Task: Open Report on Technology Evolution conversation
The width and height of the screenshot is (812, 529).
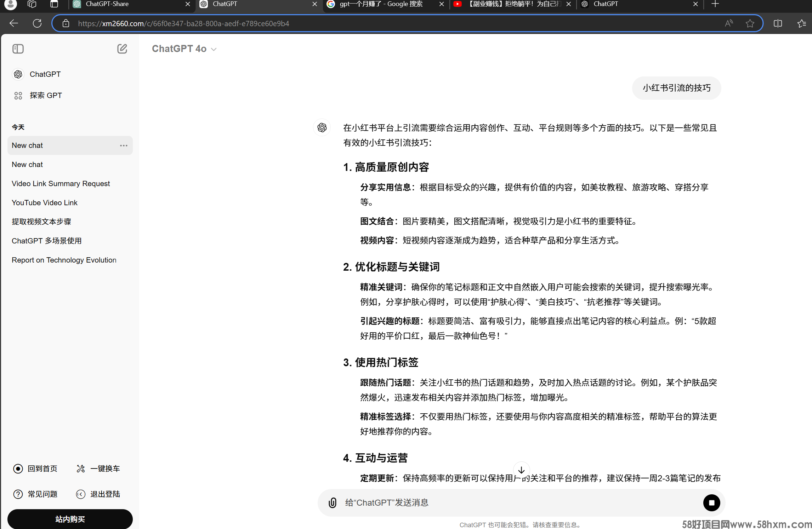Action: pos(70,260)
